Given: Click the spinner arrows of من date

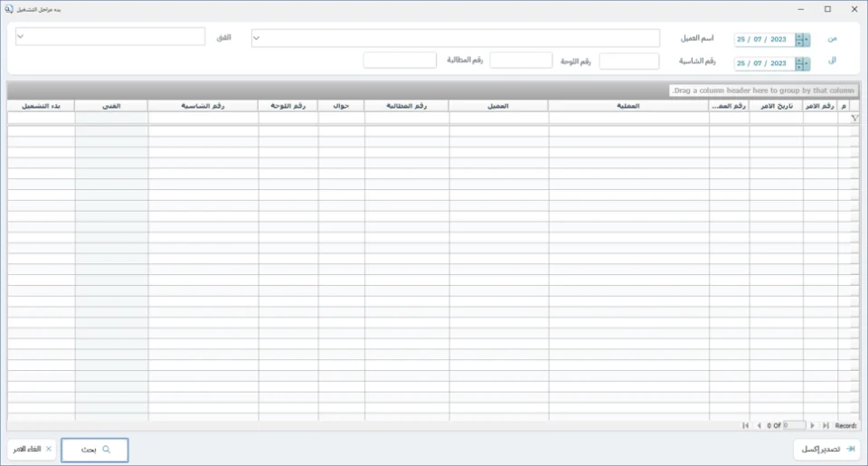Looking at the screenshot, I should [x=798, y=39].
